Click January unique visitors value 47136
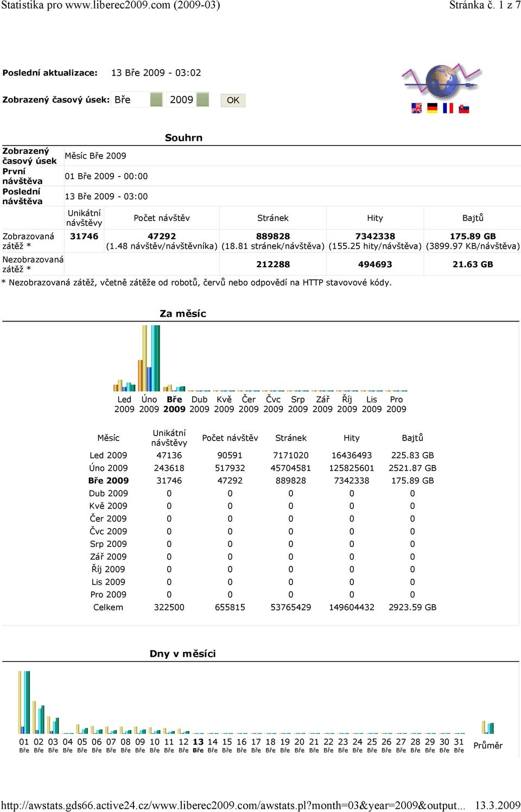The image size is (521, 812). click(x=169, y=455)
